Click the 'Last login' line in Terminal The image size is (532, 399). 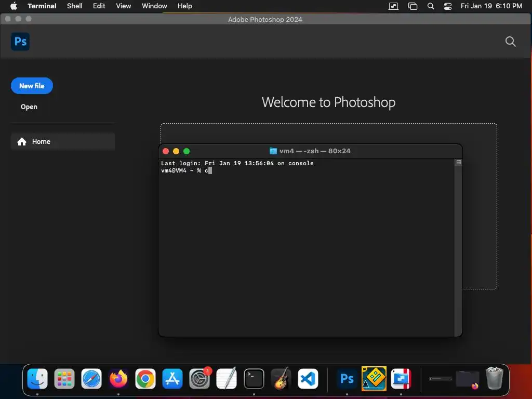pos(237,163)
